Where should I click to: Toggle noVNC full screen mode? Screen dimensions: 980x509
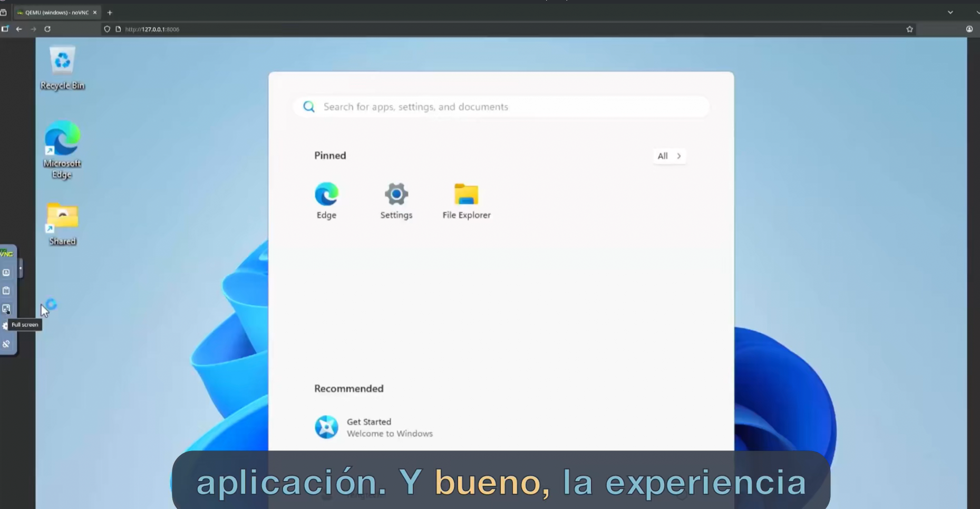tap(6, 309)
